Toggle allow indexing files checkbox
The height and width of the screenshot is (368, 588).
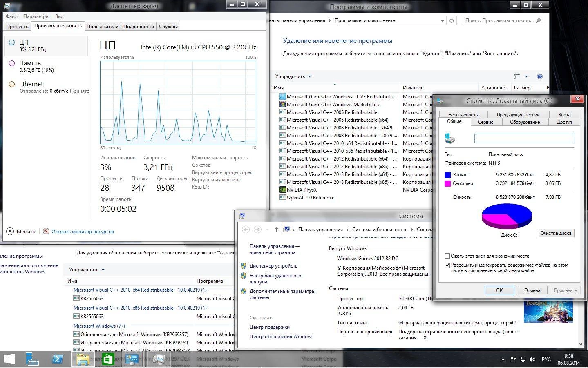coord(447,265)
